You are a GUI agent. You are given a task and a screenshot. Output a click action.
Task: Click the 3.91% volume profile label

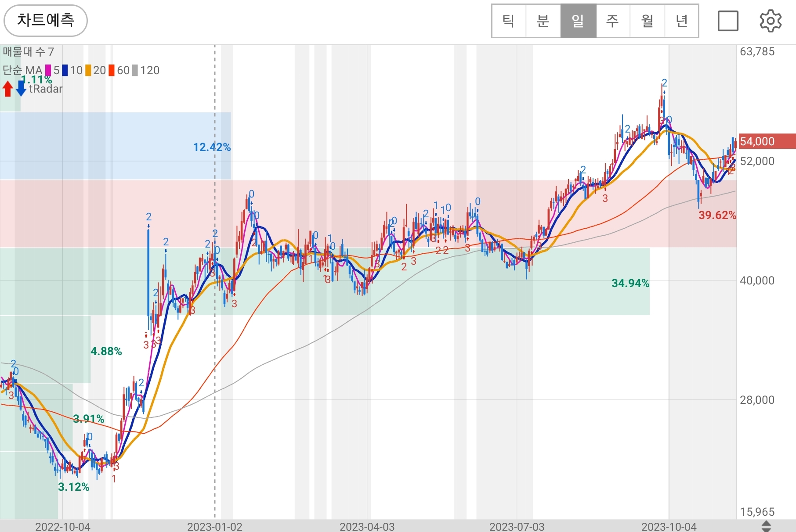pos(89,419)
